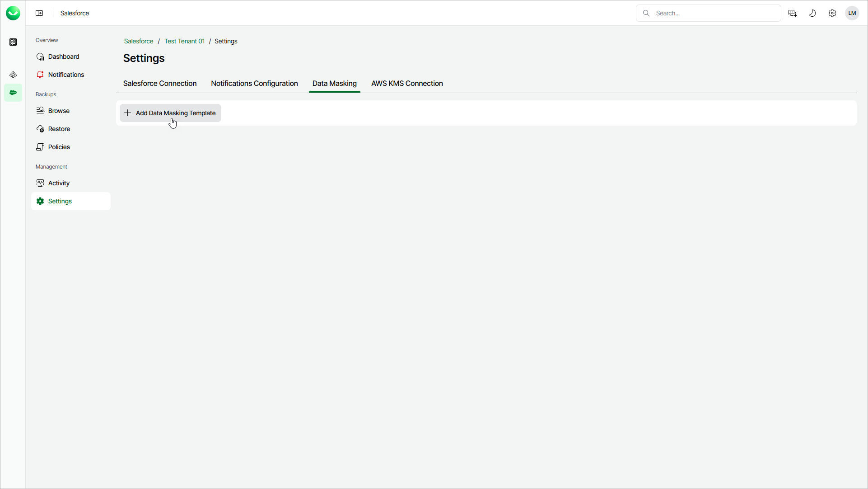Switch to Notifications Configuration tab
The width and height of the screenshot is (868, 489).
pos(254,84)
